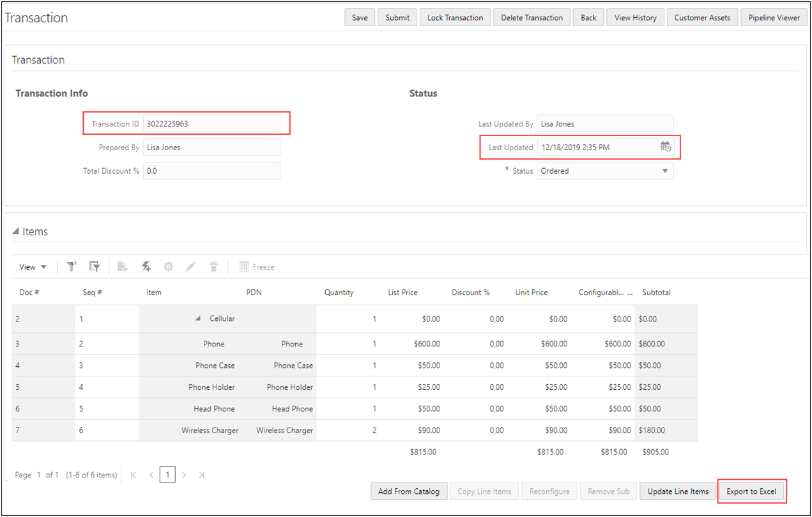
Task: Click the add document icon in the toolbar
Action: 122,266
